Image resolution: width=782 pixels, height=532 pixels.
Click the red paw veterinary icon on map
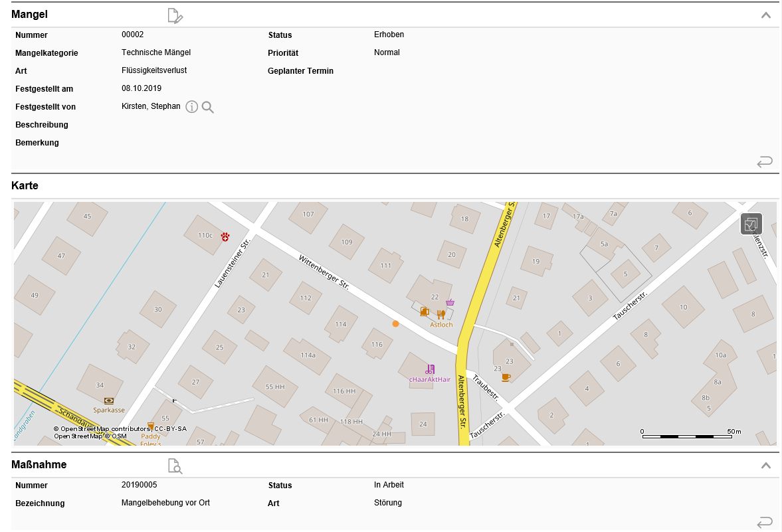coord(226,236)
